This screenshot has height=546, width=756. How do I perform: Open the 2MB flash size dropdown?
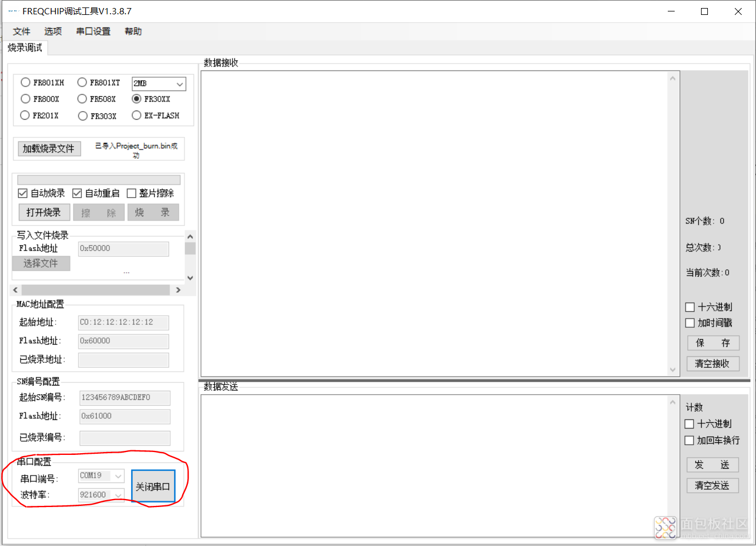pyautogui.click(x=159, y=84)
